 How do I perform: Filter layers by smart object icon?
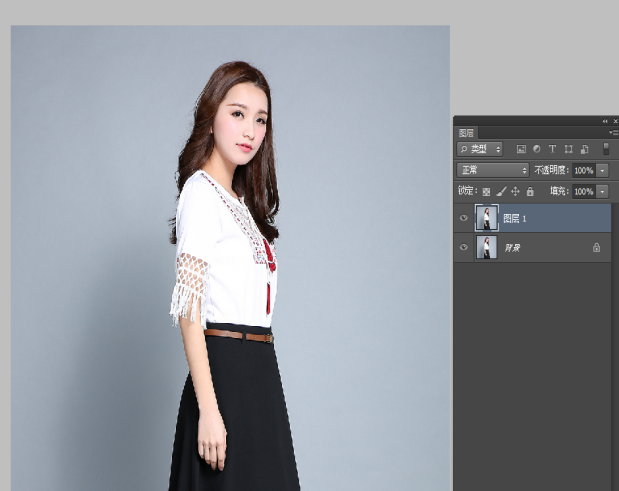click(x=585, y=149)
